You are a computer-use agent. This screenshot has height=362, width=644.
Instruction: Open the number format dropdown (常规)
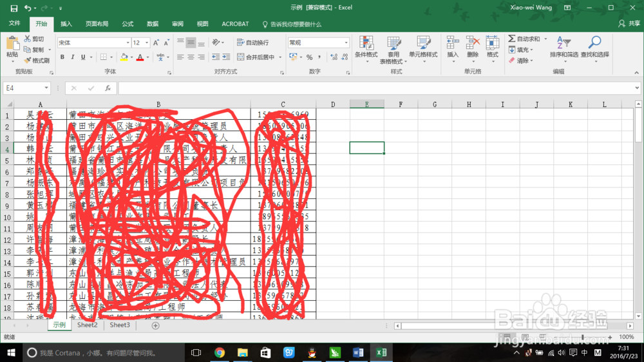pyautogui.click(x=346, y=43)
